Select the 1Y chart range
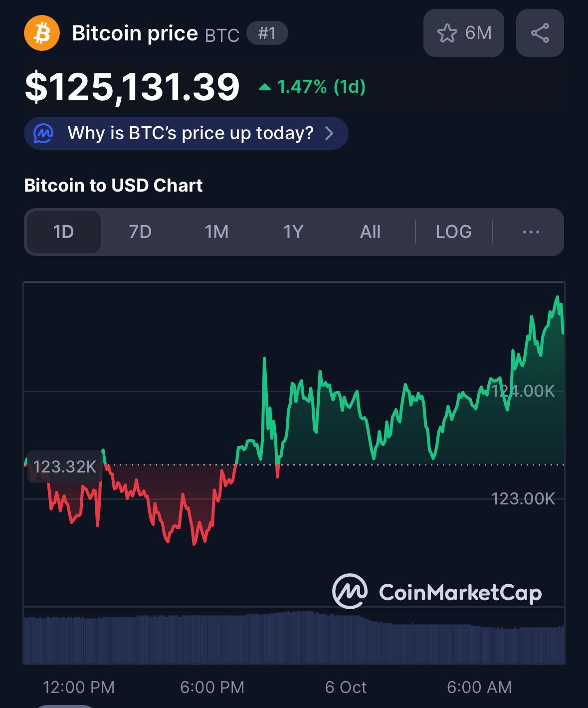588x708 pixels. point(293,232)
